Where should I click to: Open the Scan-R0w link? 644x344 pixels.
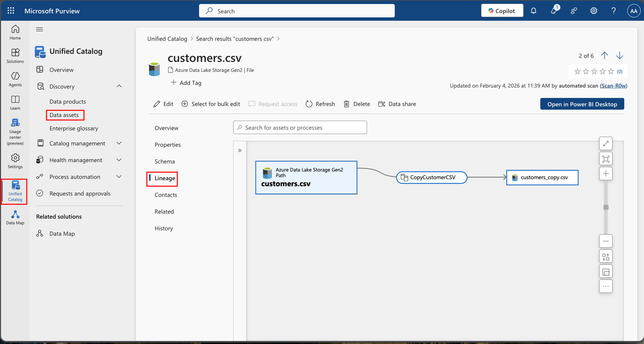click(x=613, y=86)
